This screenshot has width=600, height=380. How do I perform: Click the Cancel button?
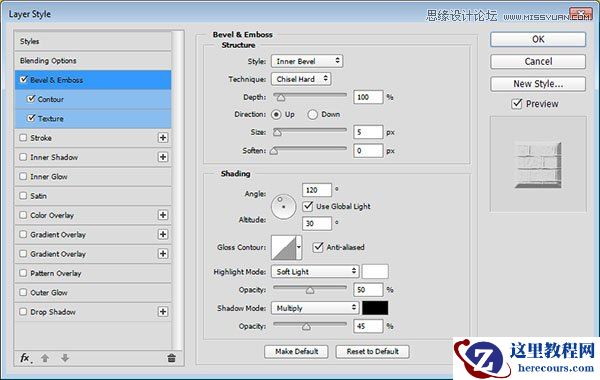click(x=538, y=61)
